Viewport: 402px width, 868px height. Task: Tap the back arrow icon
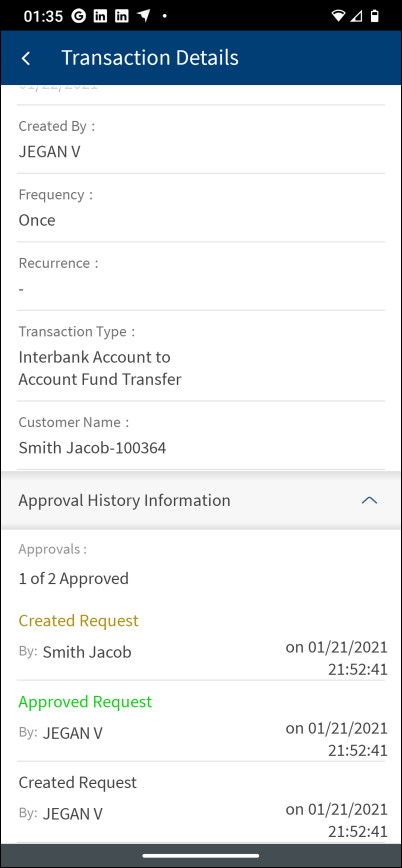[x=25, y=58]
